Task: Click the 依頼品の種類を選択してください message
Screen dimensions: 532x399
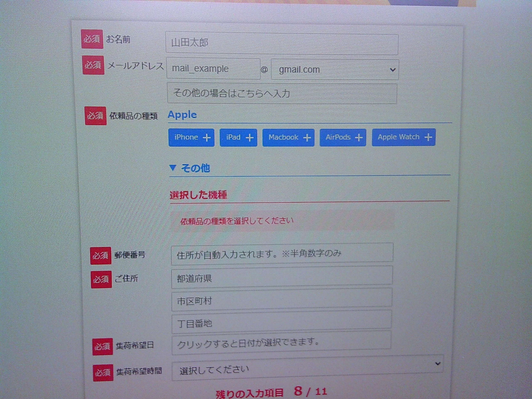Action: click(x=237, y=221)
